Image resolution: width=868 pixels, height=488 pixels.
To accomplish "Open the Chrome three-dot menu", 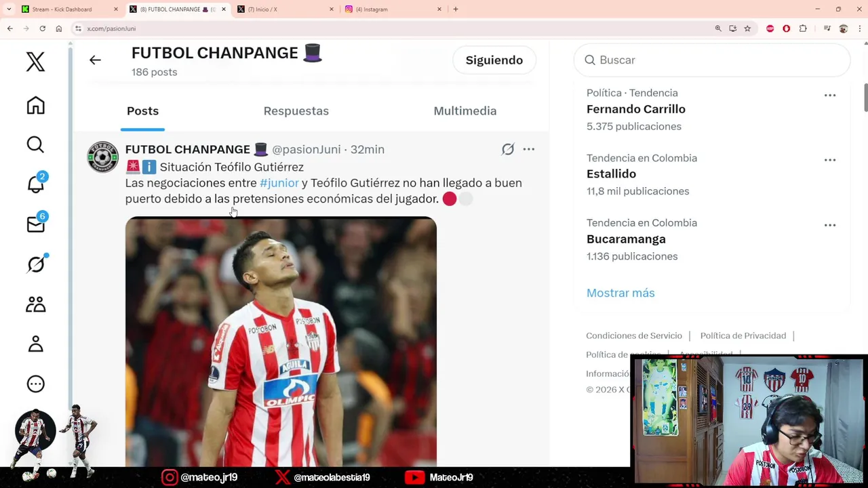I will coord(859,28).
